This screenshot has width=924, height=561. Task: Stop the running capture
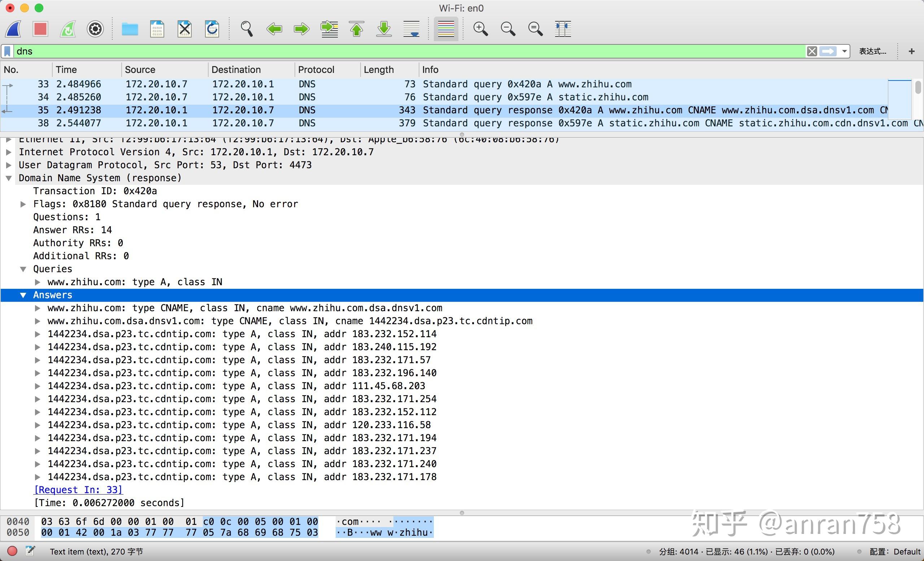pyautogui.click(x=40, y=29)
